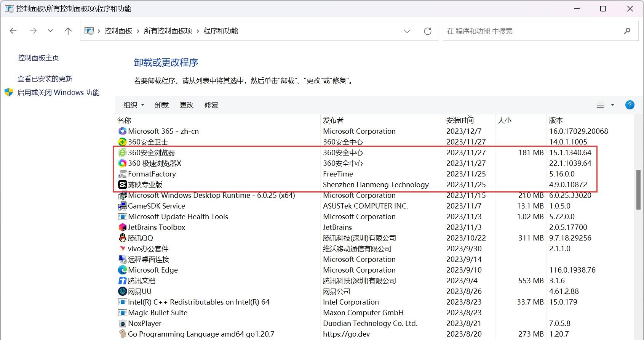Click the 修复 toolbar button
Screen dimensions: 644x340
211,105
